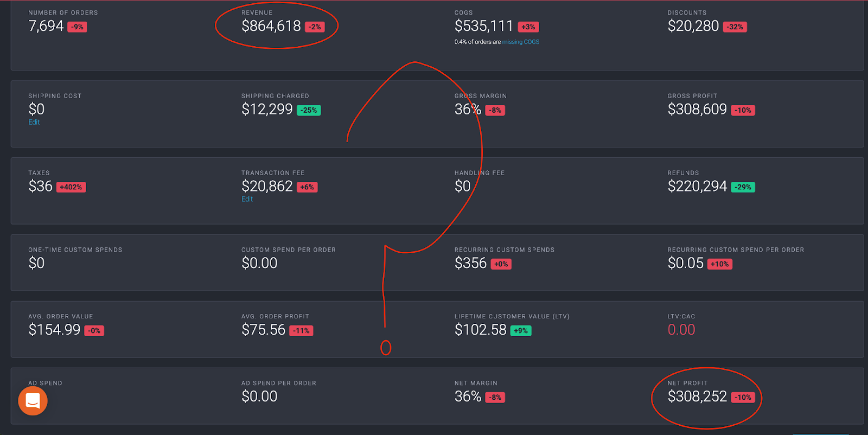Click the green Shipping Charged -25% badge
Viewport: 868px width, 435px height.
pos(309,110)
